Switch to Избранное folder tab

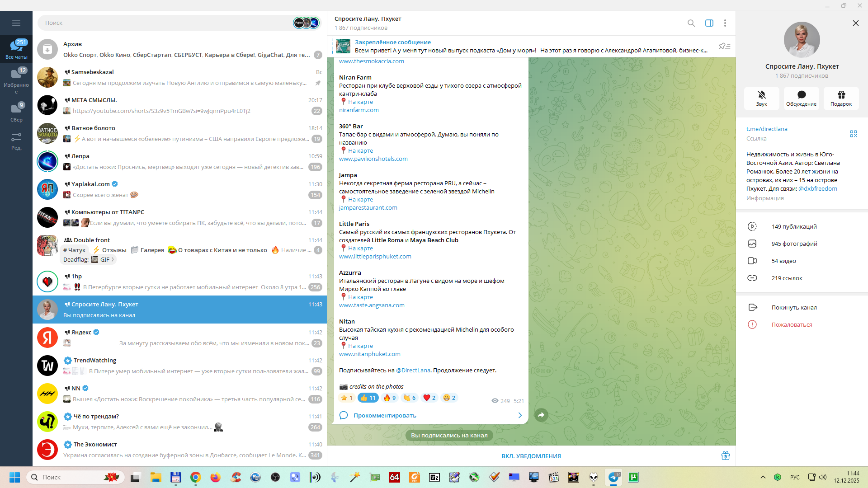[16, 79]
